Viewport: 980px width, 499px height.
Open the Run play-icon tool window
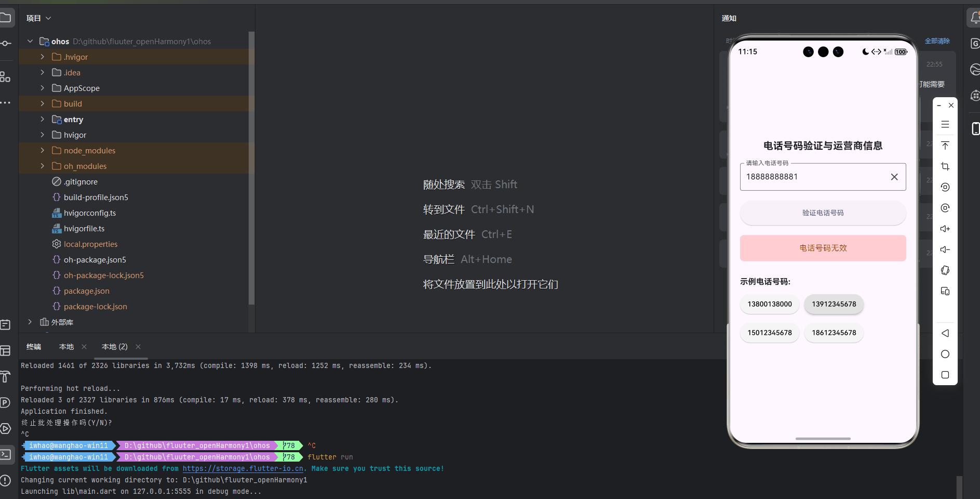[5, 429]
